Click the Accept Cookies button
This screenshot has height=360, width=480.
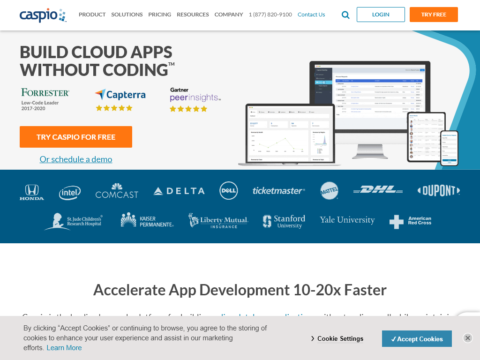pyautogui.click(x=417, y=339)
